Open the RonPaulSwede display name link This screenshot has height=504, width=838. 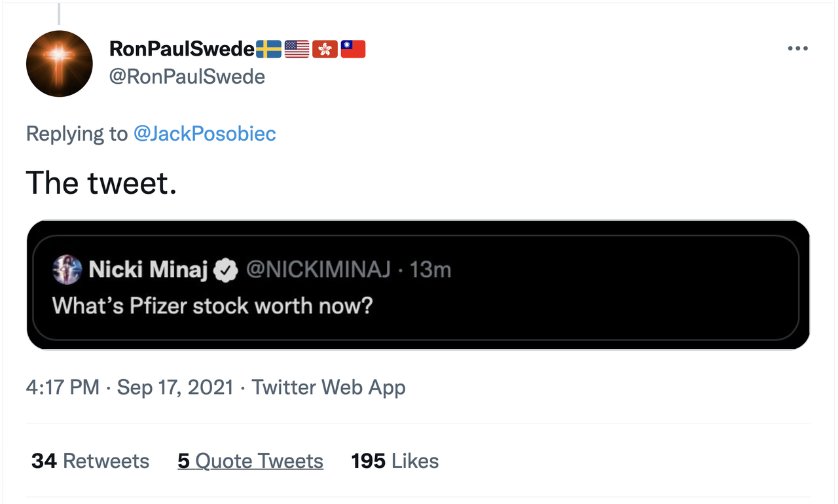[181, 48]
